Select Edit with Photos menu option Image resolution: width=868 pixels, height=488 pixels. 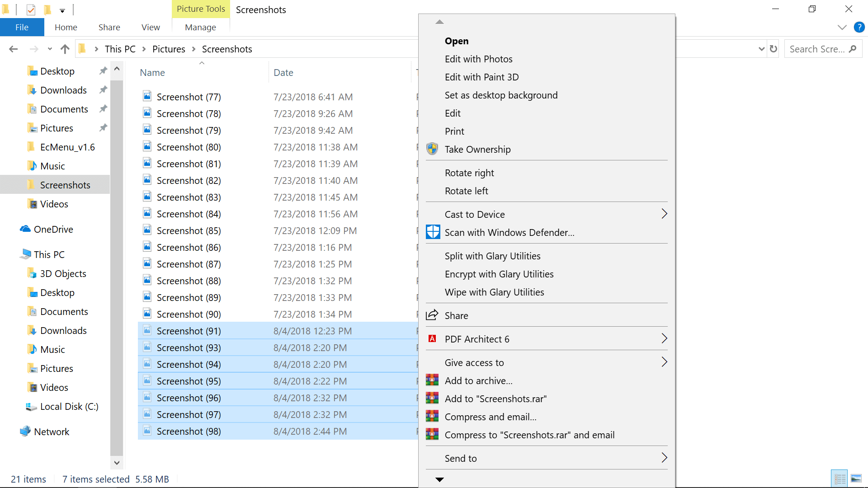[479, 58]
